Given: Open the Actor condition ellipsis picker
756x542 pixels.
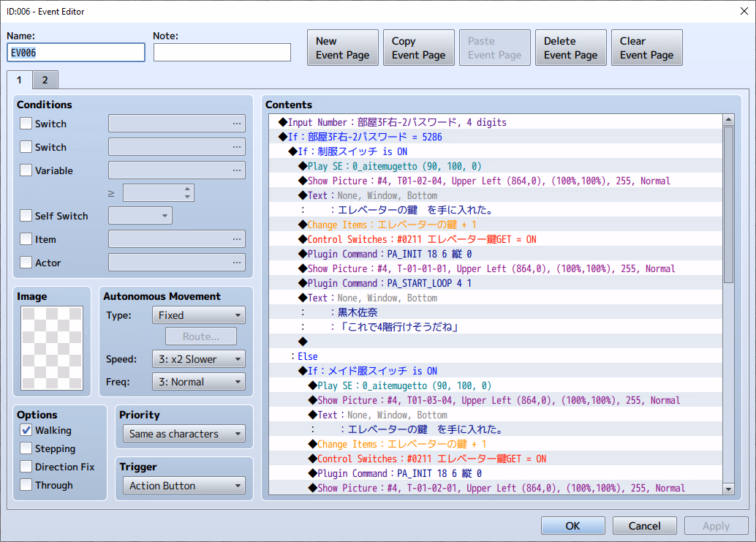Looking at the screenshot, I should point(236,263).
